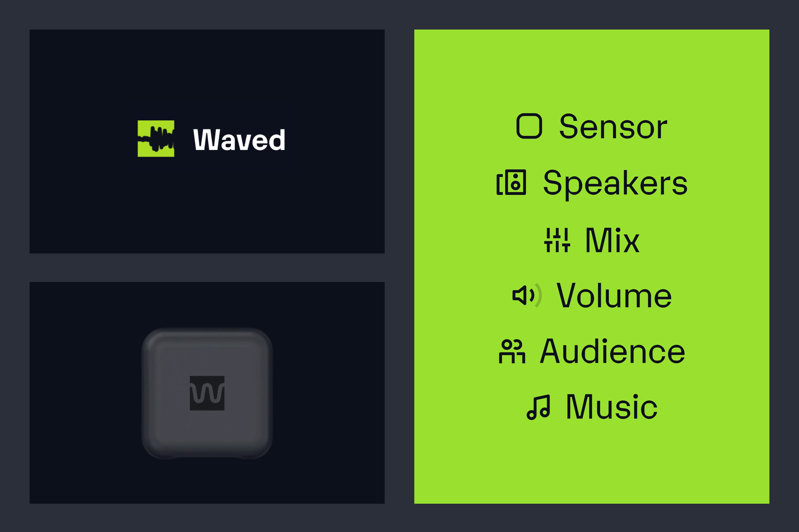Click the green Waved waveform logo icon
This screenshot has width=799, height=532.
coord(156,138)
